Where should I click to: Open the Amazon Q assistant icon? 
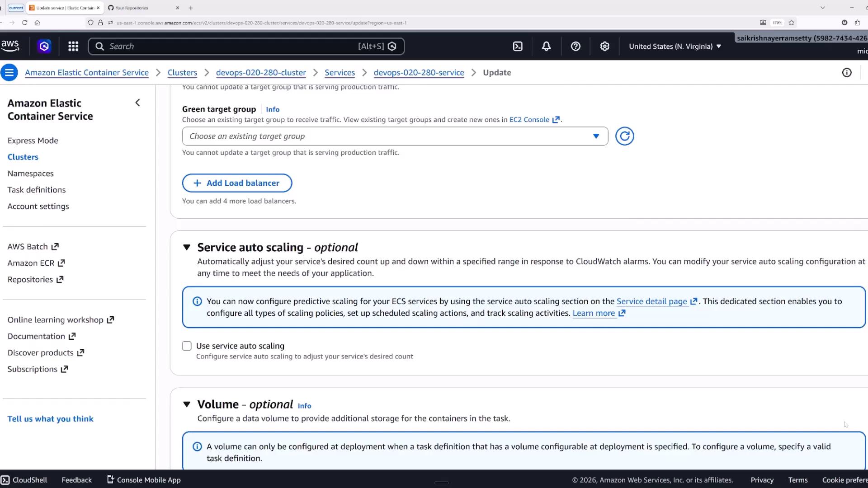pyautogui.click(x=44, y=46)
